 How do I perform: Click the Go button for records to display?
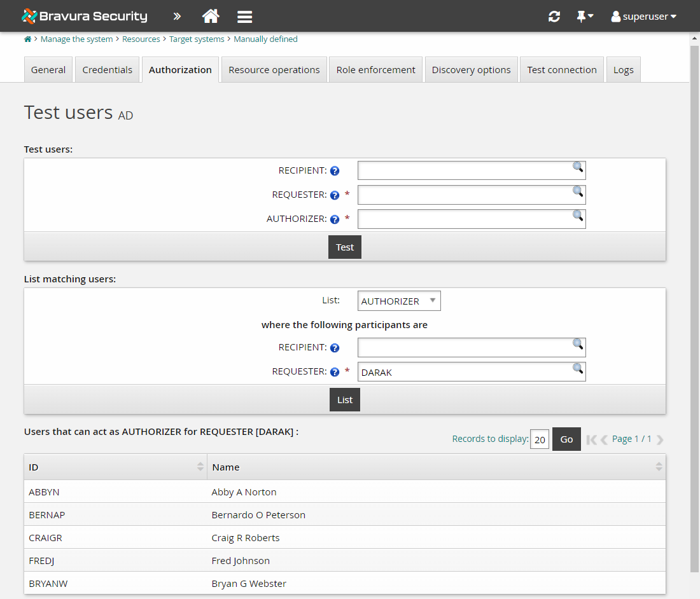566,439
